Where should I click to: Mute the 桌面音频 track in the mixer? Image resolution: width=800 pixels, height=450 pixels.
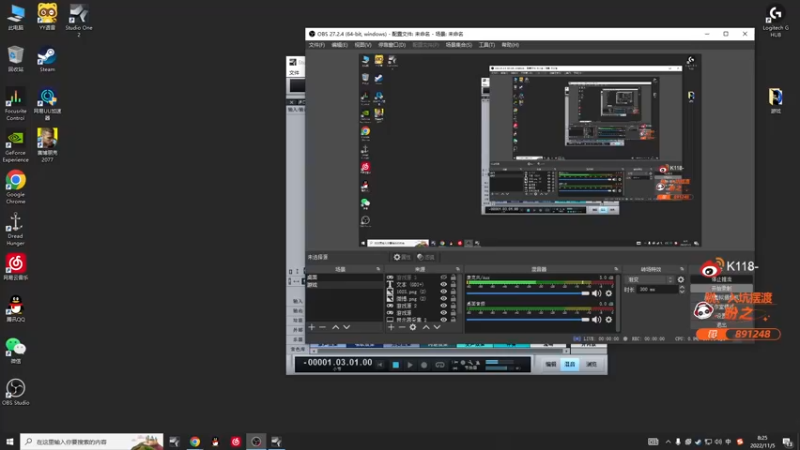coord(596,319)
